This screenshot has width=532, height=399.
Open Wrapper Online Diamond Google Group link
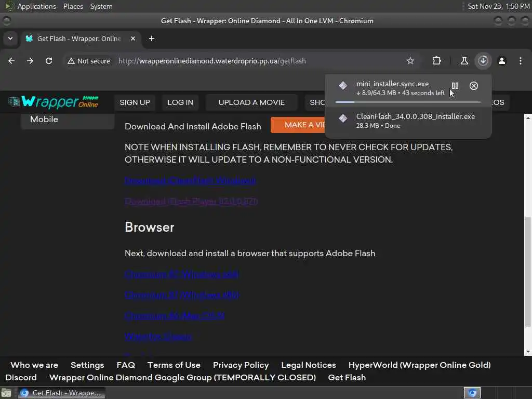(x=182, y=378)
